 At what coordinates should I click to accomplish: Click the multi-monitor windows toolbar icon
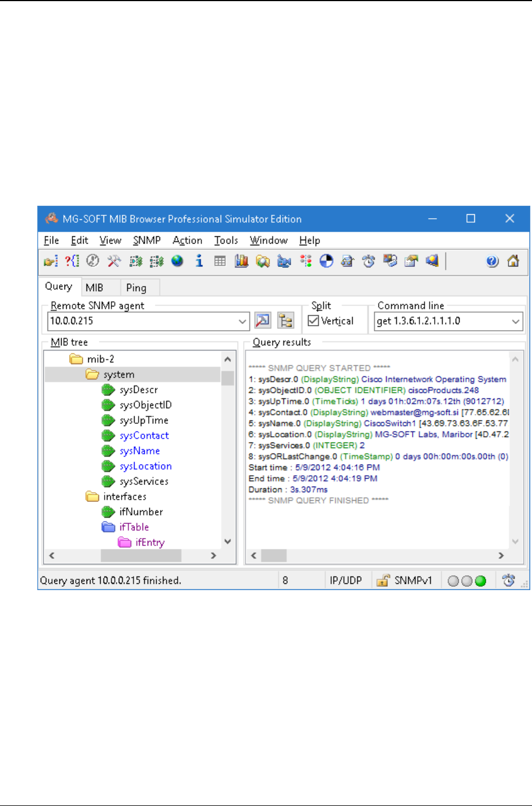(390, 261)
